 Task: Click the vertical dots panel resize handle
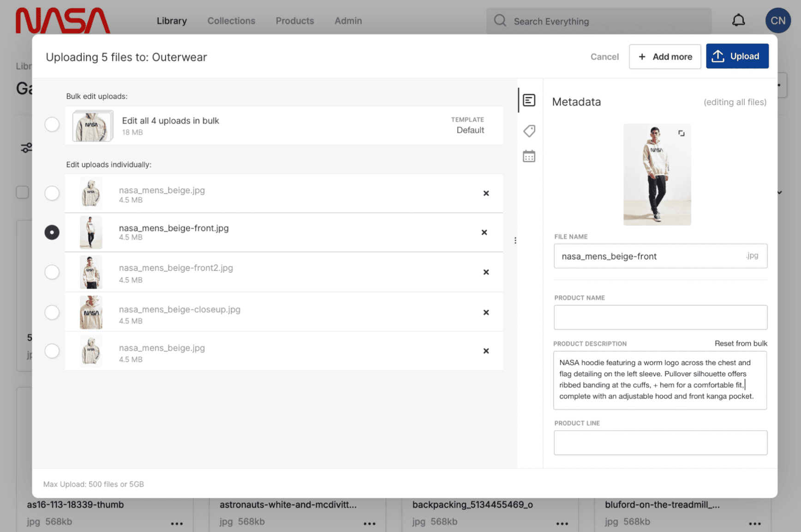click(515, 240)
